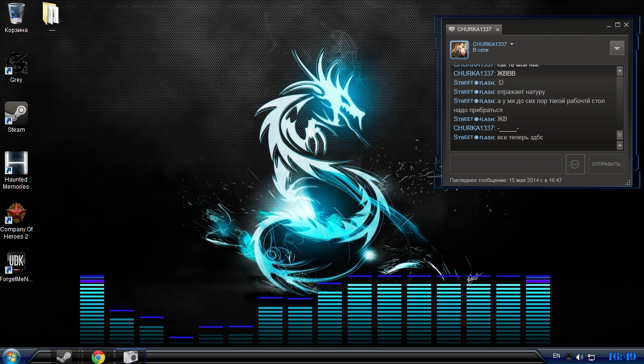Switch to Steam in the taskbar
The image size is (644, 364).
64,357
